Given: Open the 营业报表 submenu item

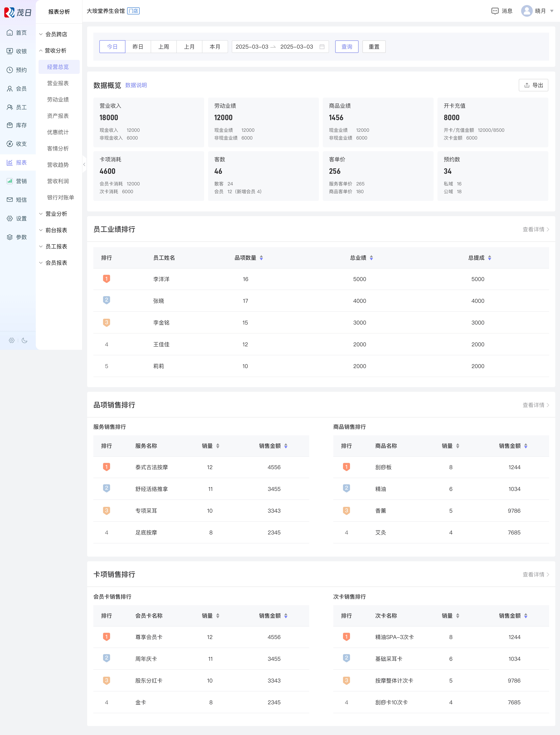Looking at the screenshot, I should pos(58,83).
